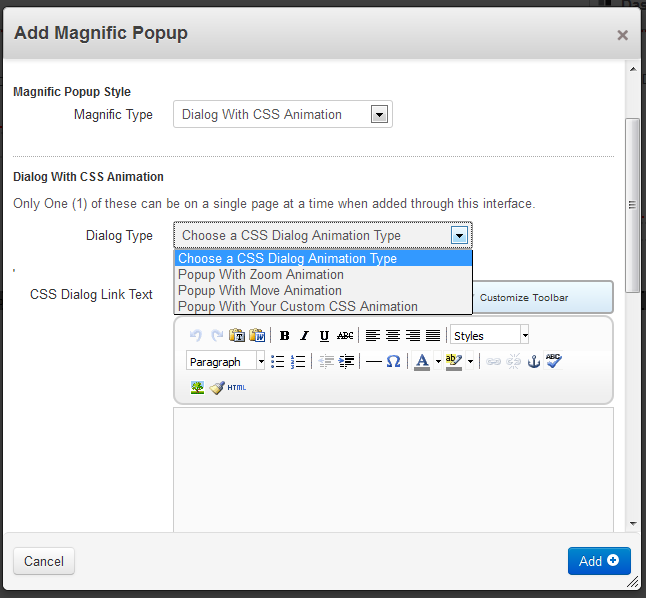Insert an unordered bullet list
646x598 pixels.
click(278, 361)
